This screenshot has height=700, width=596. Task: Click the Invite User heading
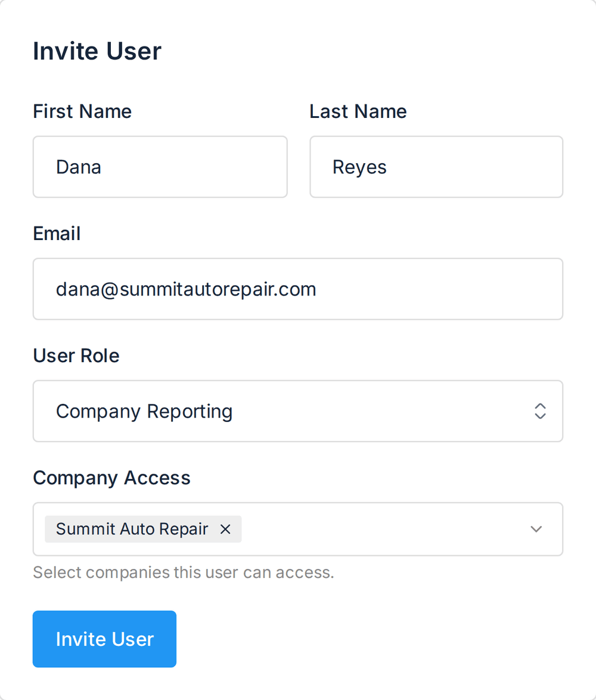[97, 51]
